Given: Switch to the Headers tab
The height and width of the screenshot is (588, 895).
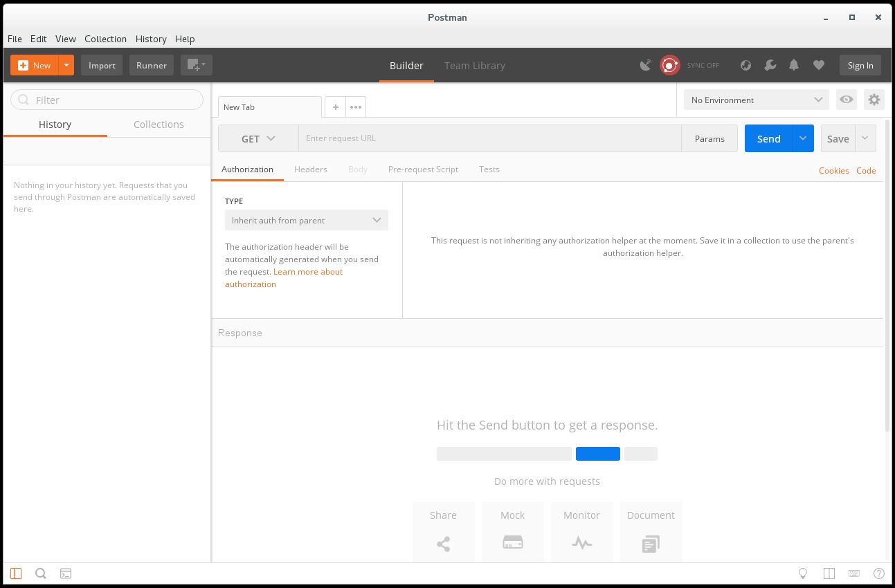Looking at the screenshot, I should 310,169.
